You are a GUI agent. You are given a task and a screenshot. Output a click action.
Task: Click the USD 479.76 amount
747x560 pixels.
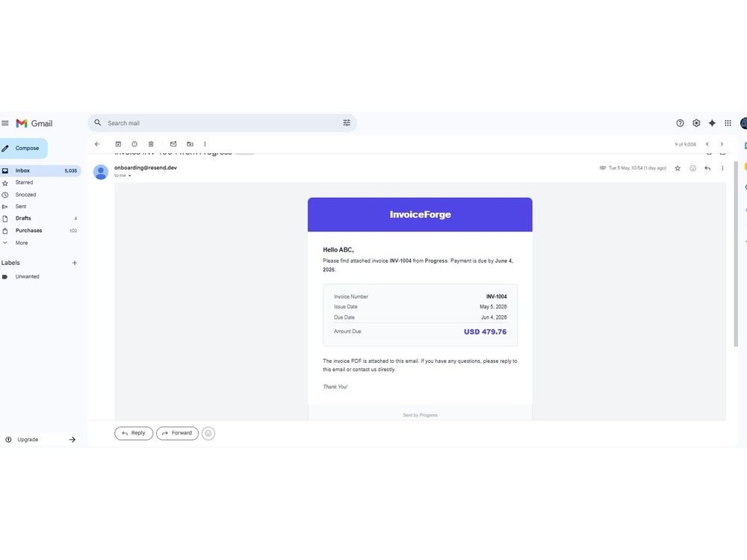click(x=485, y=332)
